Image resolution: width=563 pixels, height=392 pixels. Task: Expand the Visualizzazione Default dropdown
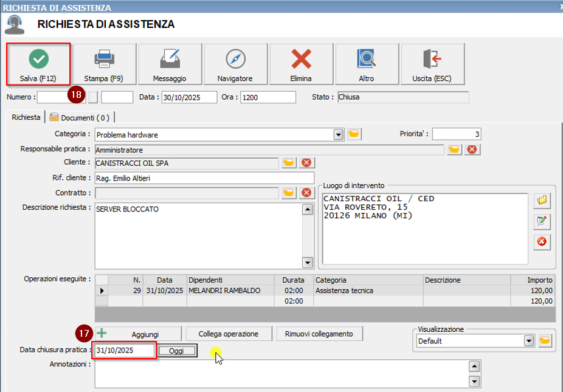click(528, 341)
